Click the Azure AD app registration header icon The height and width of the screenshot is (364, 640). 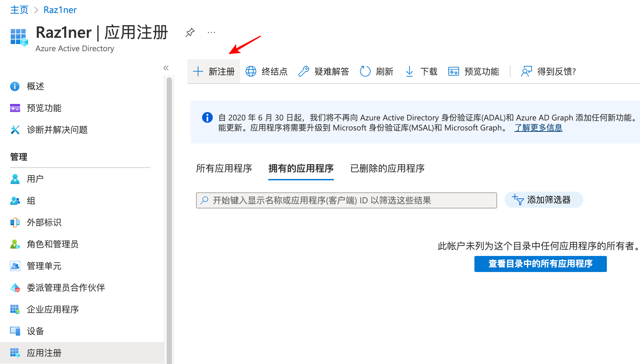pos(19,37)
